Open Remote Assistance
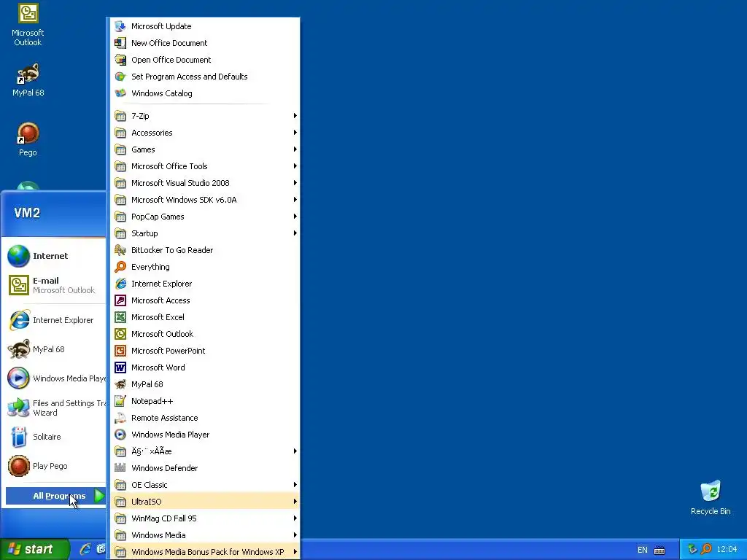Screen dimensions: 747x560 (x=205, y=418)
